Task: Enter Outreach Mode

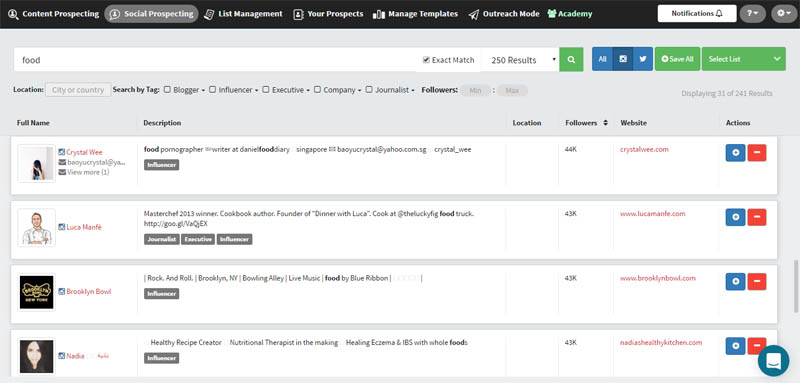Action: tap(504, 14)
